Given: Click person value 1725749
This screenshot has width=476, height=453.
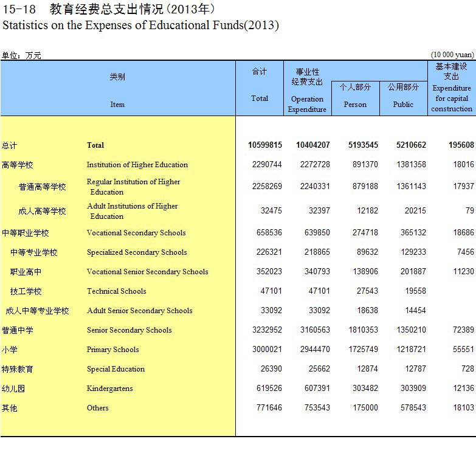Looking at the screenshot, I should (363, 349).
